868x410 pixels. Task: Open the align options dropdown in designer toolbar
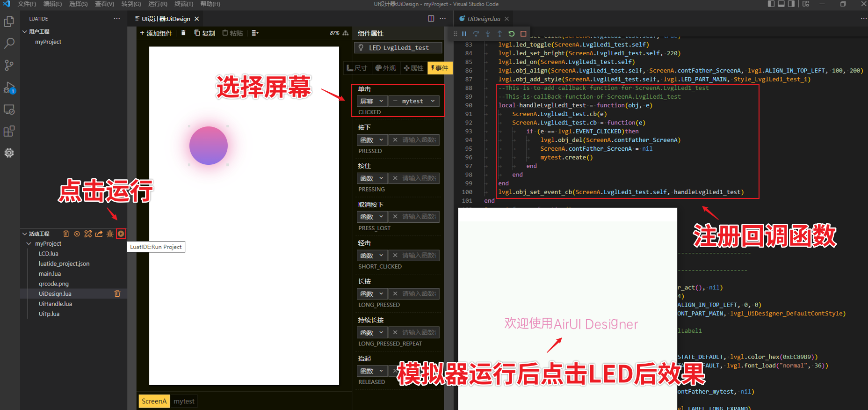pos(255,33)
